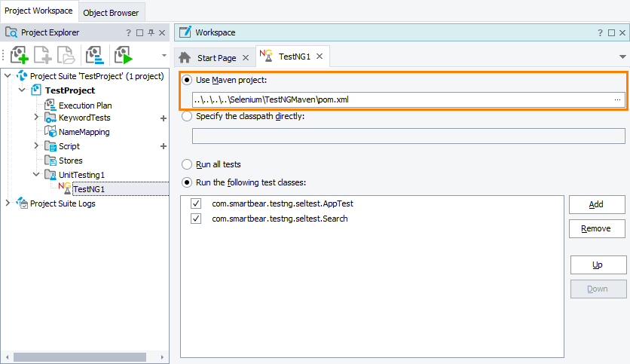Expand the KeywordTests tree node
The image size is (630, 364).
[x=36, y=118]
